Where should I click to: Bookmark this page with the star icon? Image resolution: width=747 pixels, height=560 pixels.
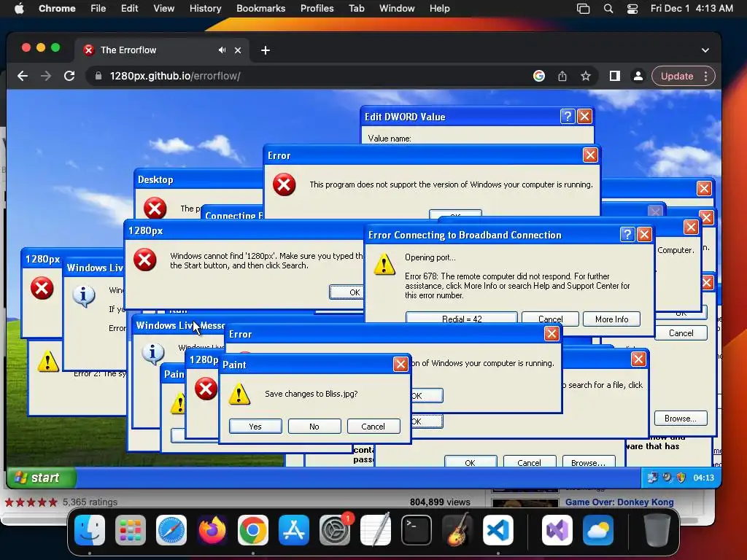[x=586, y=76]
